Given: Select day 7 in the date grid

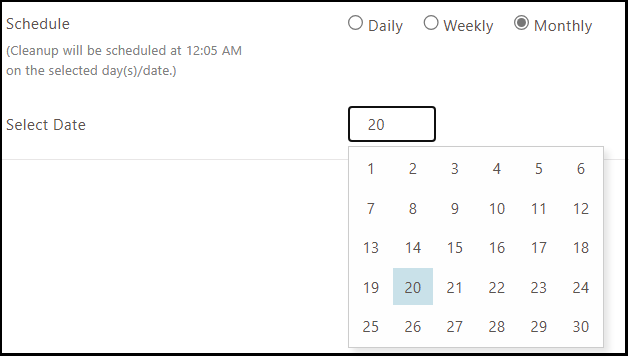Looking at the screenshot, I should pos(371,209).
